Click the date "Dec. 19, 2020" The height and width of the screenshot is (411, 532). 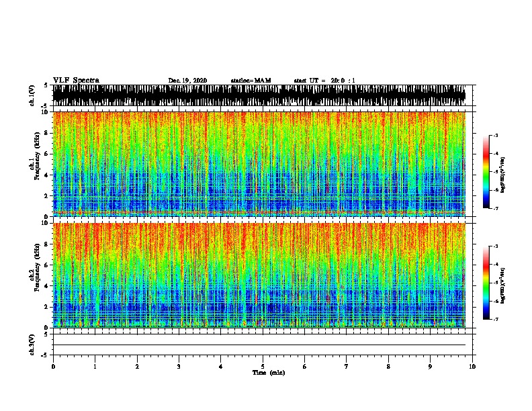[x=187, y=81]
